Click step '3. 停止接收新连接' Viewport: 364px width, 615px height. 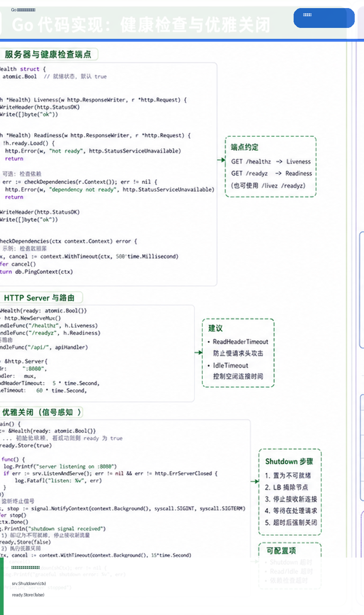[291, 499]
